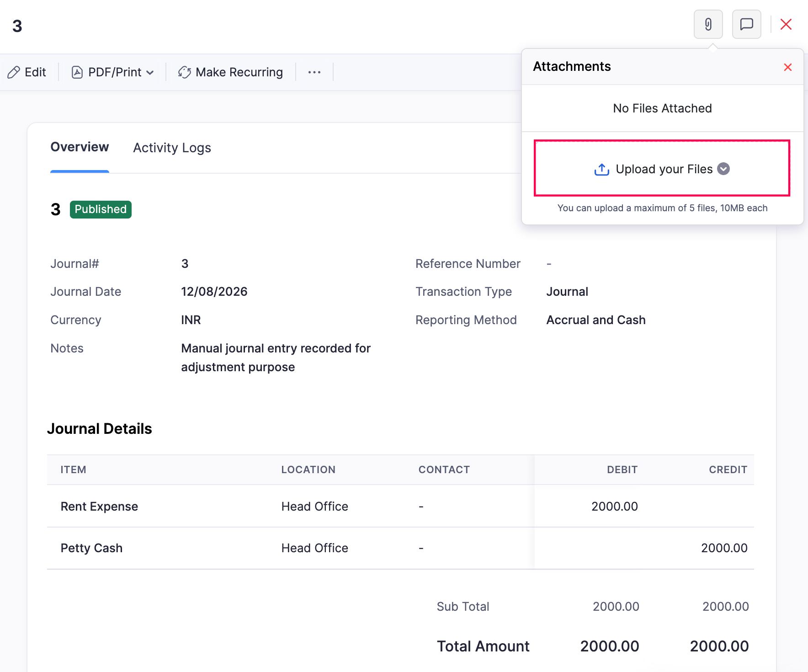Open the three-dot more actions menu
Screen dimensions: 808x672
314,72
